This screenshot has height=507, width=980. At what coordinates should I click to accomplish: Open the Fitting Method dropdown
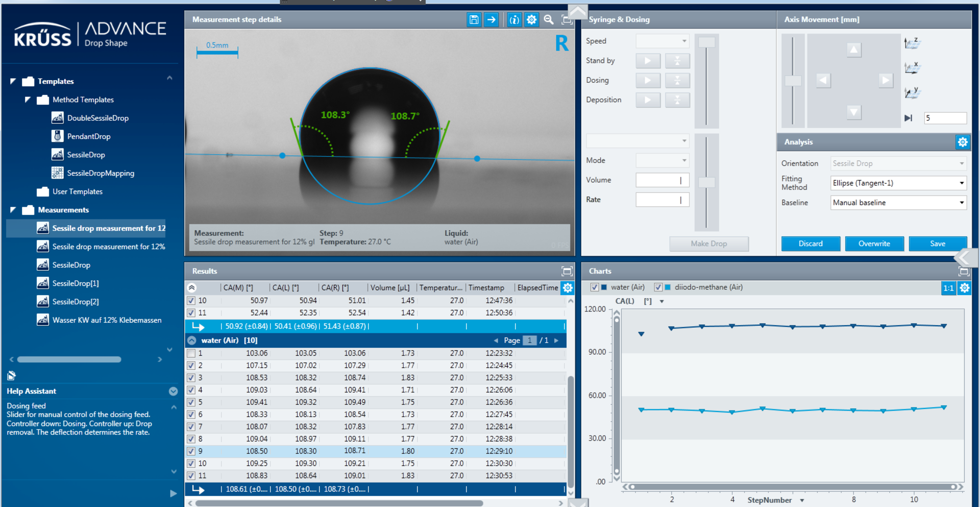pyautogui.click(x=898, y=183)
